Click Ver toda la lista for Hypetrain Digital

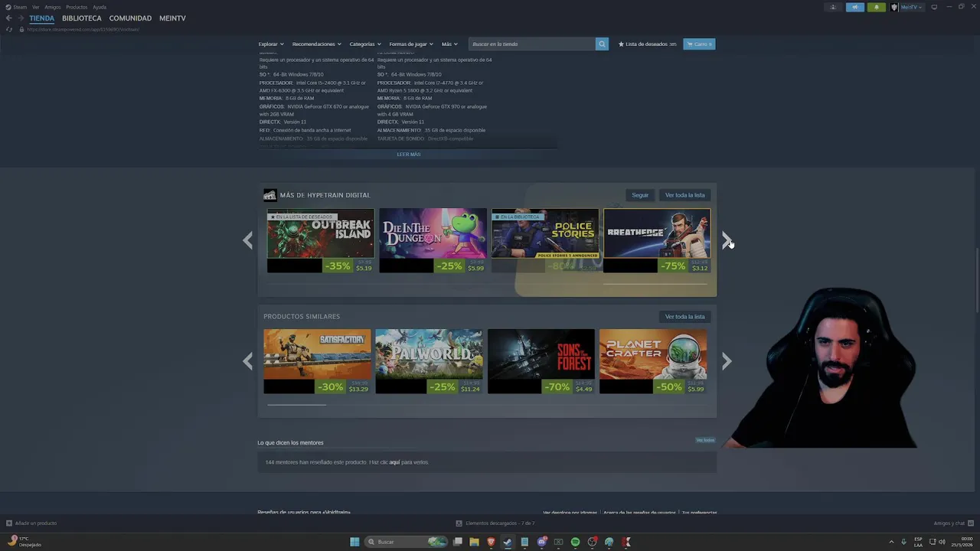685,195
